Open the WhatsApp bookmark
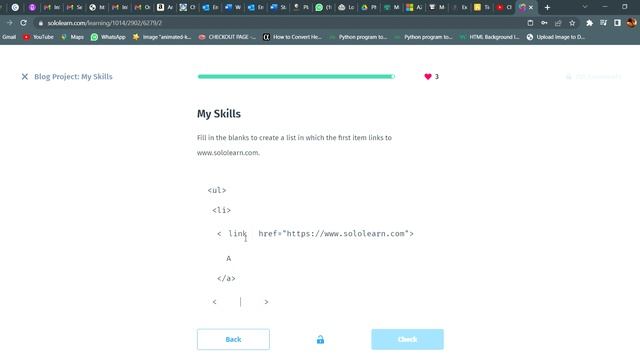Screen dimensions: 640x360 click(108, 37)
